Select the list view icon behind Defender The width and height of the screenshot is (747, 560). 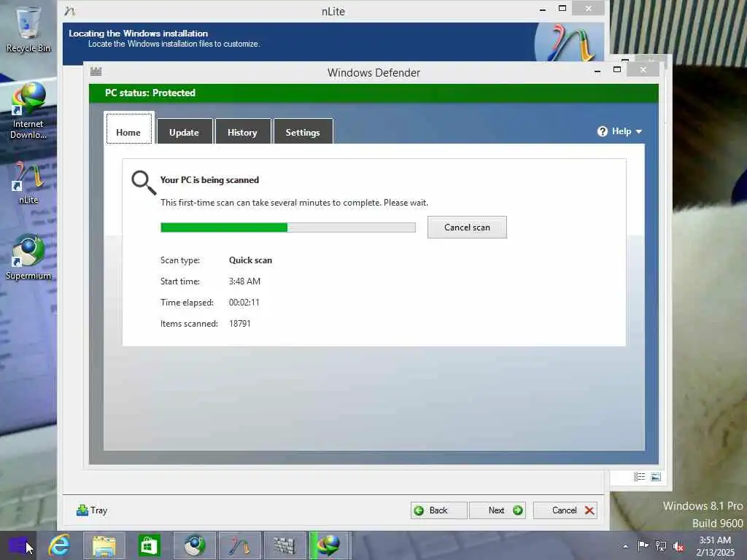coord(639,477)
